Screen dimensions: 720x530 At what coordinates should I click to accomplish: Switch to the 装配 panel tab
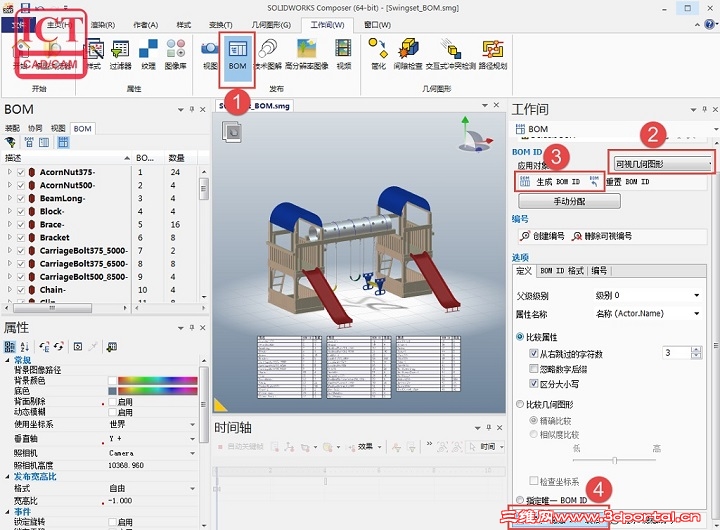12,129
